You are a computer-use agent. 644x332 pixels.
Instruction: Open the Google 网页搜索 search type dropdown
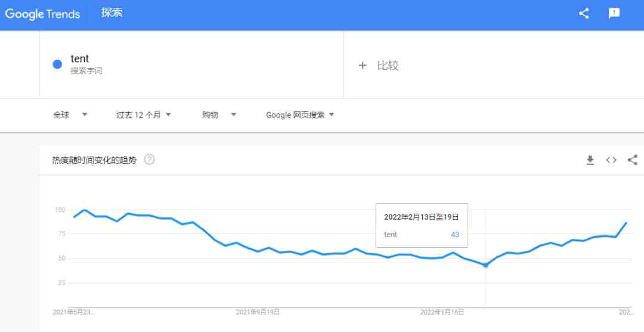[x=300, y=115]
